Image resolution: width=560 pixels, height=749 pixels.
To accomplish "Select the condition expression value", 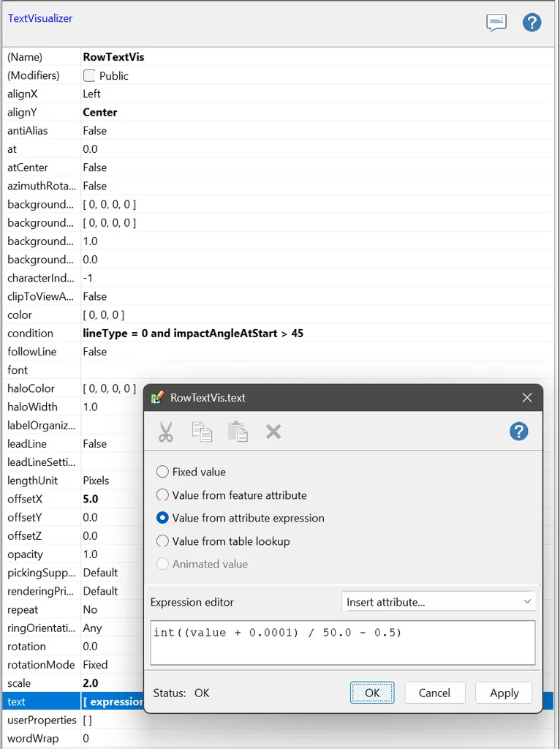I will click(193, 334).
